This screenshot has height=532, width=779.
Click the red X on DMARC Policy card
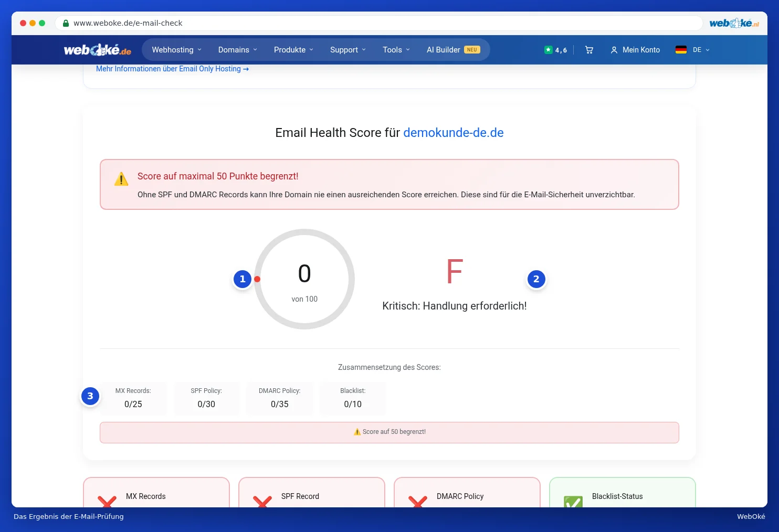[x=418, y=502]
